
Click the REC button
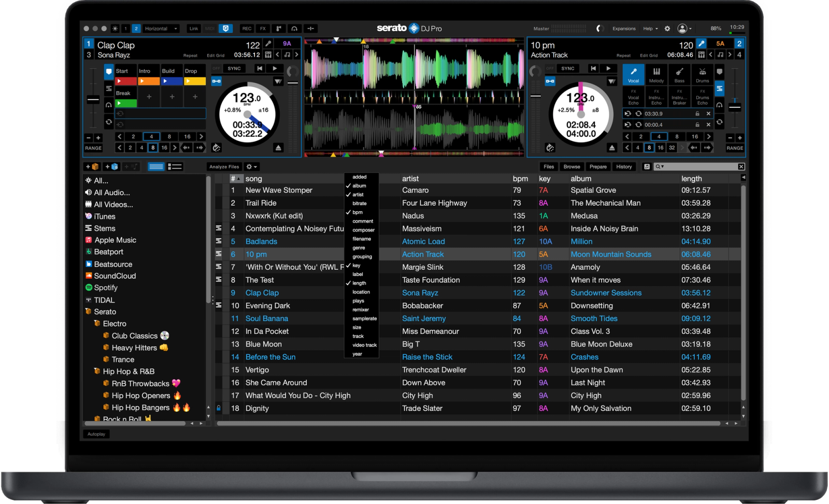pyautogui.click(x=247, y=28)
